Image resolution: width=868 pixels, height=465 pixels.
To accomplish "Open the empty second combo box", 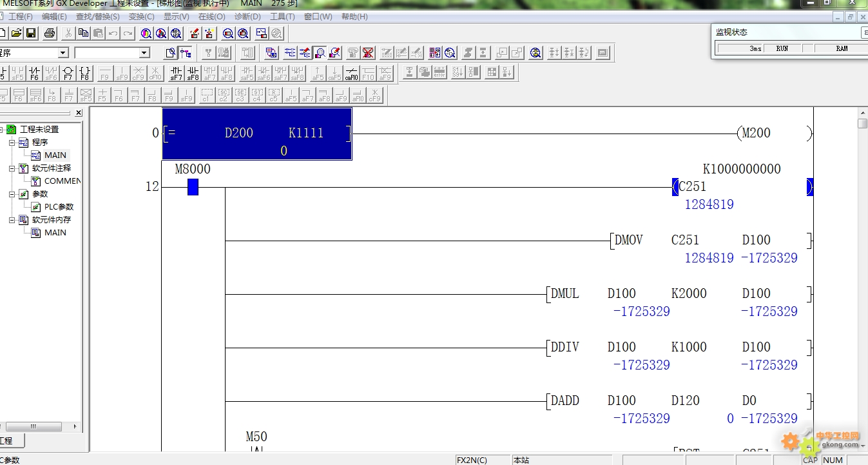I will click(x=144, y=53).
